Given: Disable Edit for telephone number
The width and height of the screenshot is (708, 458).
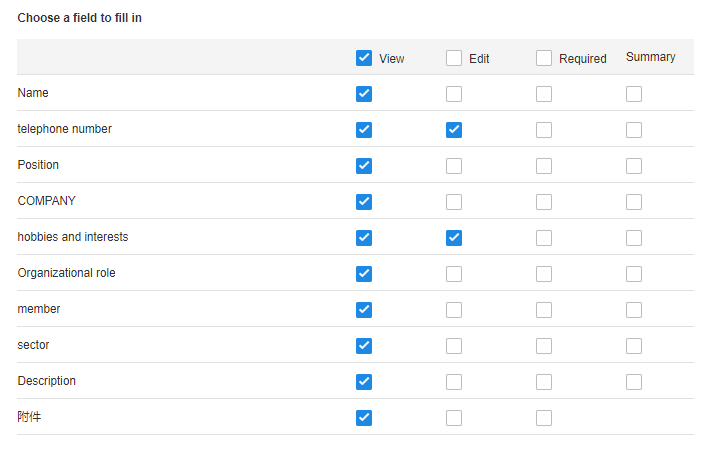Looking at the screenshot, I should coord(454,130).
